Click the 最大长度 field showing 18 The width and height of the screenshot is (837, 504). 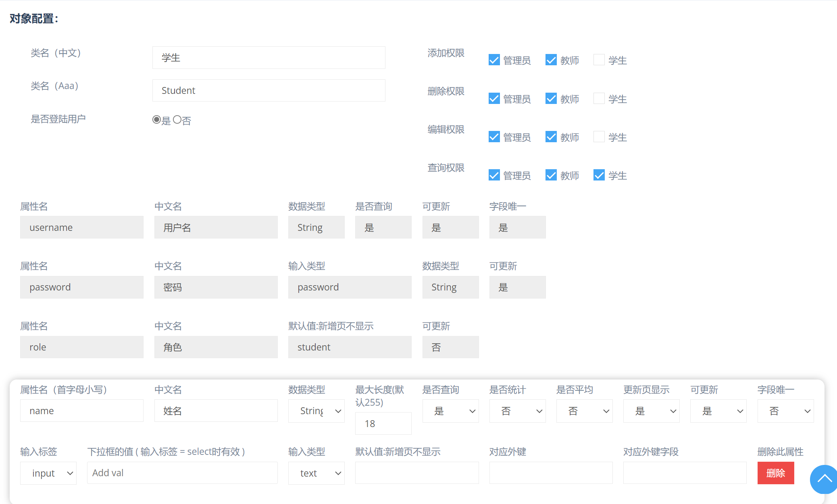pyautogui.click(x=383, y=423)
